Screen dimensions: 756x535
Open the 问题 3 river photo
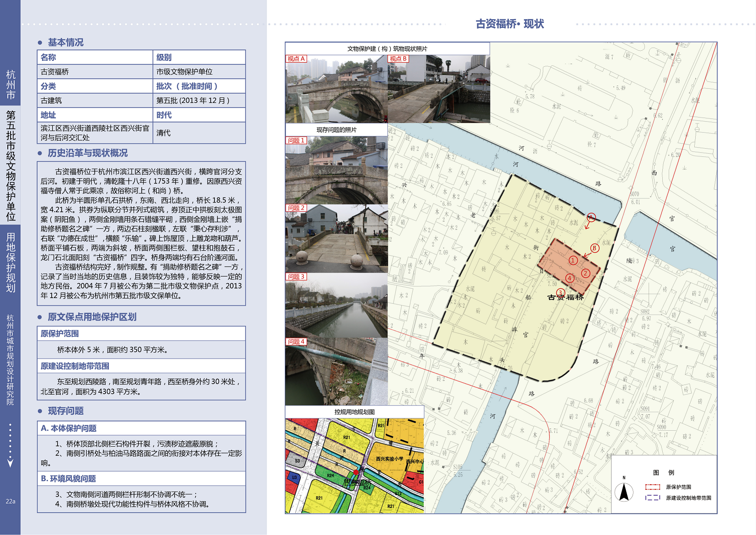coord(336,305)
